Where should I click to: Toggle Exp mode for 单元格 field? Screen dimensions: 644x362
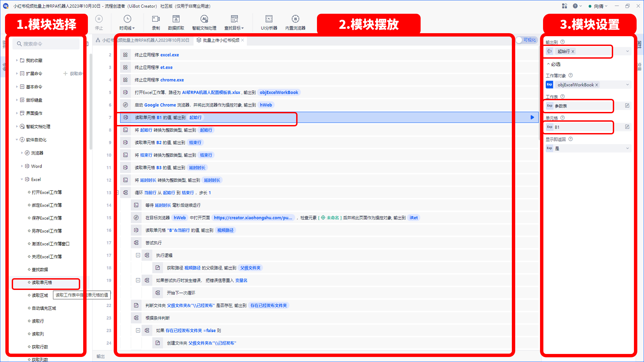[549, 127]
